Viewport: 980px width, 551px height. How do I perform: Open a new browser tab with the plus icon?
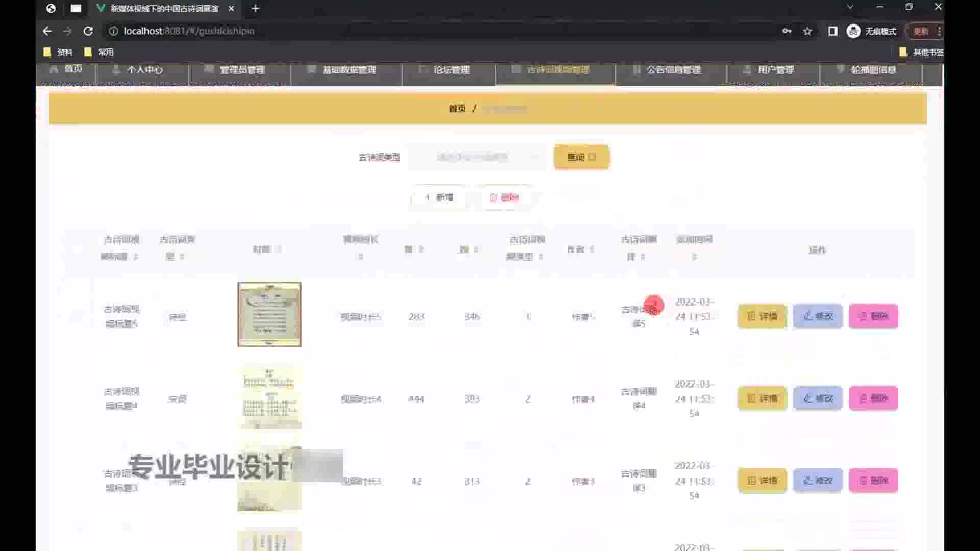[x=256, y=9]
